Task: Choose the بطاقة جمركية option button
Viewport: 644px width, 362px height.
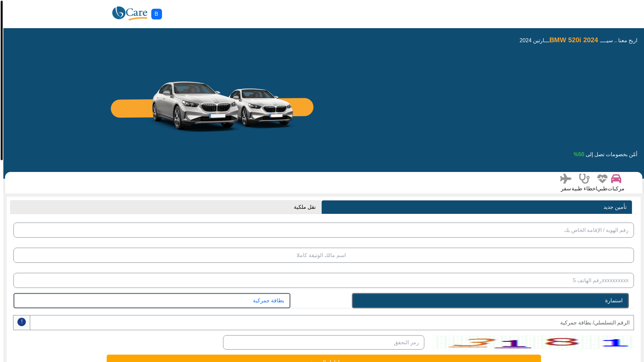Action: tap(152, 301)
